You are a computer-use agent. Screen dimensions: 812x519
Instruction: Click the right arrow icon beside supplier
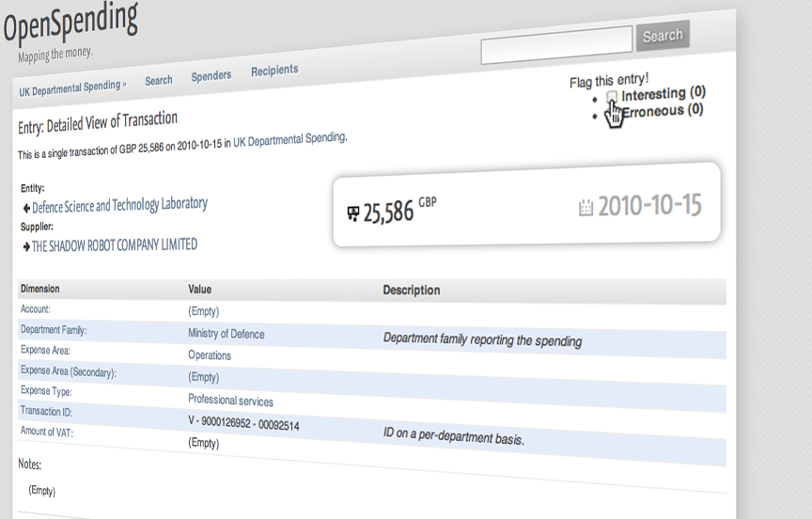point(26,247)
